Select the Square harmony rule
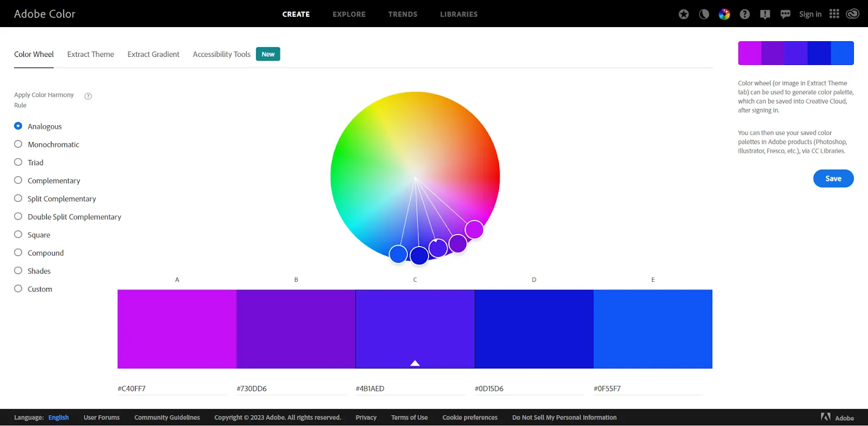This screenshot has width=868, height=426. click(x=32, y=235)
